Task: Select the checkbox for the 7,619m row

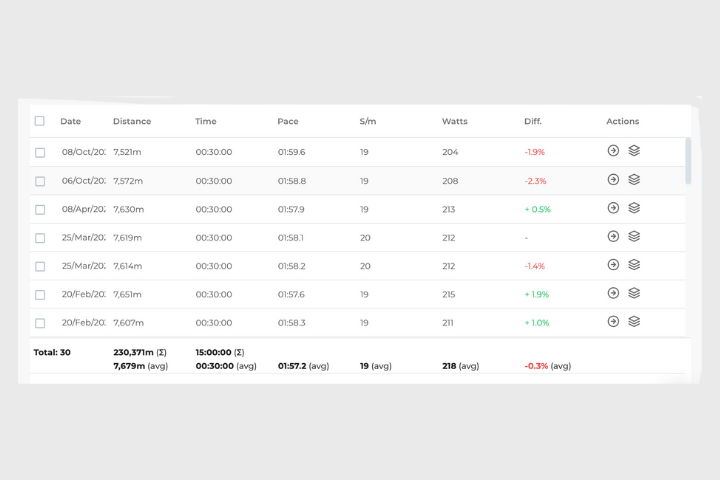Action: (x=40, y=238)
